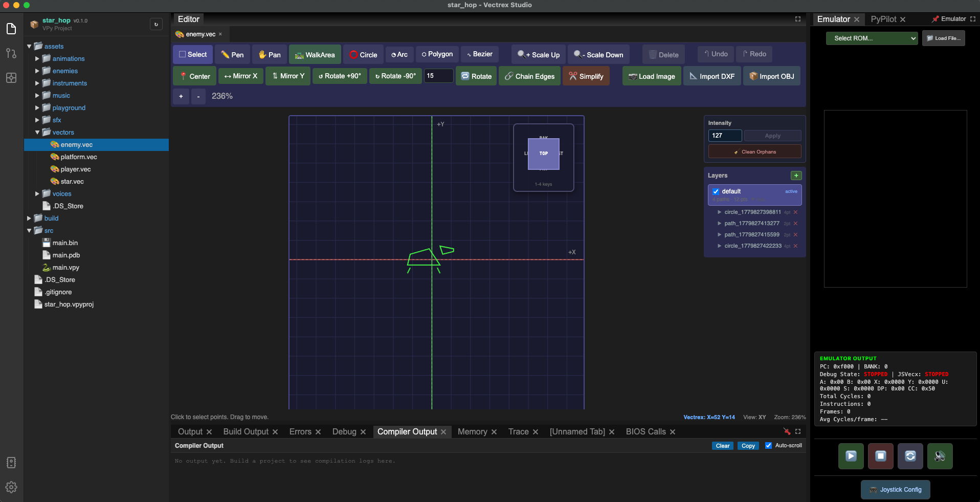Open files explorer sidebar icon
980x502 pixels.
pos(11,29)
